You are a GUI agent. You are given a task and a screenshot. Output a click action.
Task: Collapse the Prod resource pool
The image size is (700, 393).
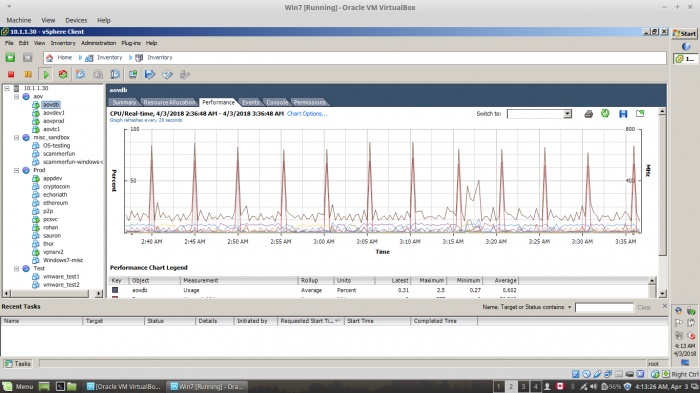[x=17, y=170]
